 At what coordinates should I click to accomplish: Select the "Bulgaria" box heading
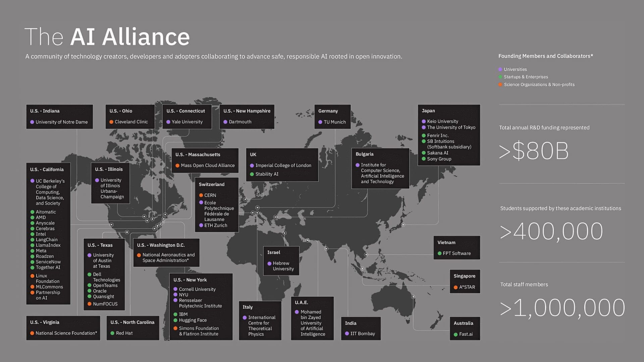[365, 154]
